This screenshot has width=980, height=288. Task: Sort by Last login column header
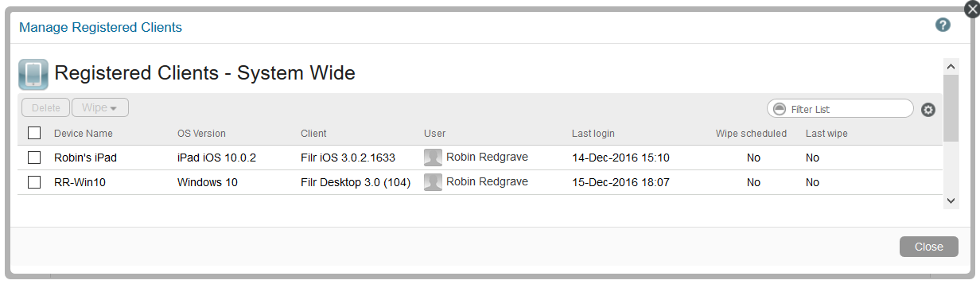coord(593,133)
